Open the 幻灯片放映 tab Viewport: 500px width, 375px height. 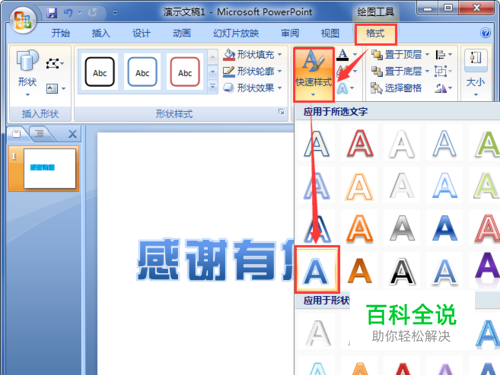[236, 33]
